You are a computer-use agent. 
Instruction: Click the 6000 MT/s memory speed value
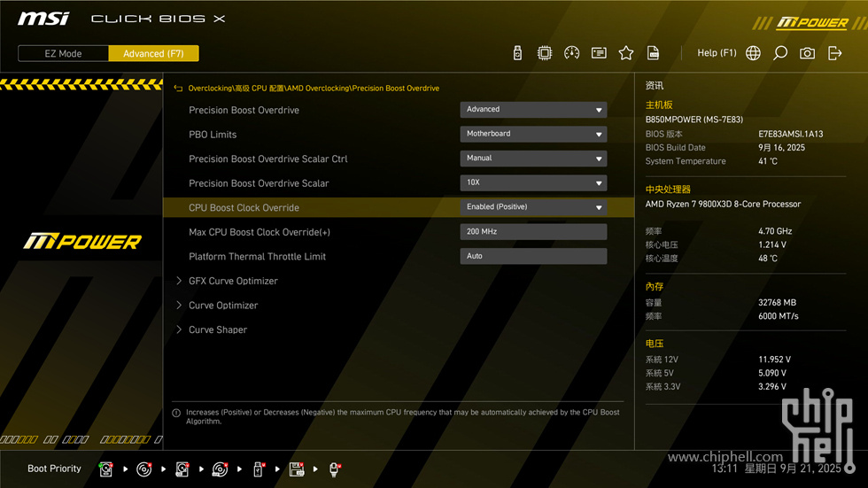[x=779, y=316]
